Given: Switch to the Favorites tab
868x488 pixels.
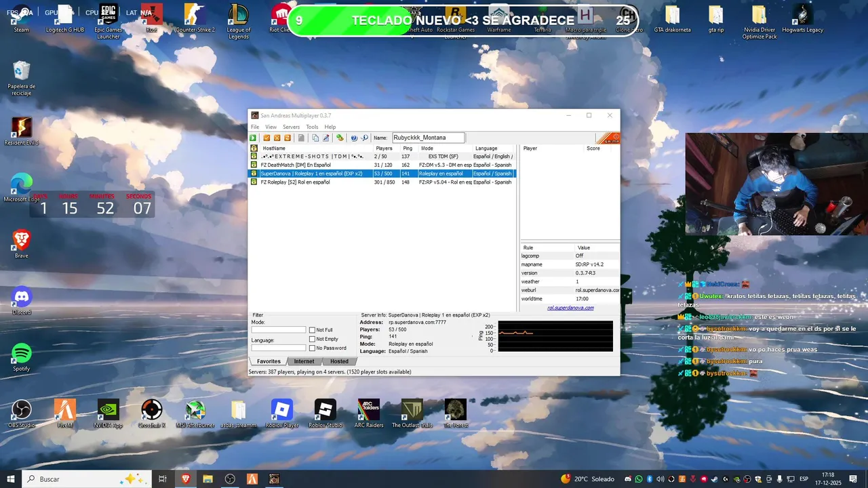Looking at the screenshot, I should [x=269, y=361].
